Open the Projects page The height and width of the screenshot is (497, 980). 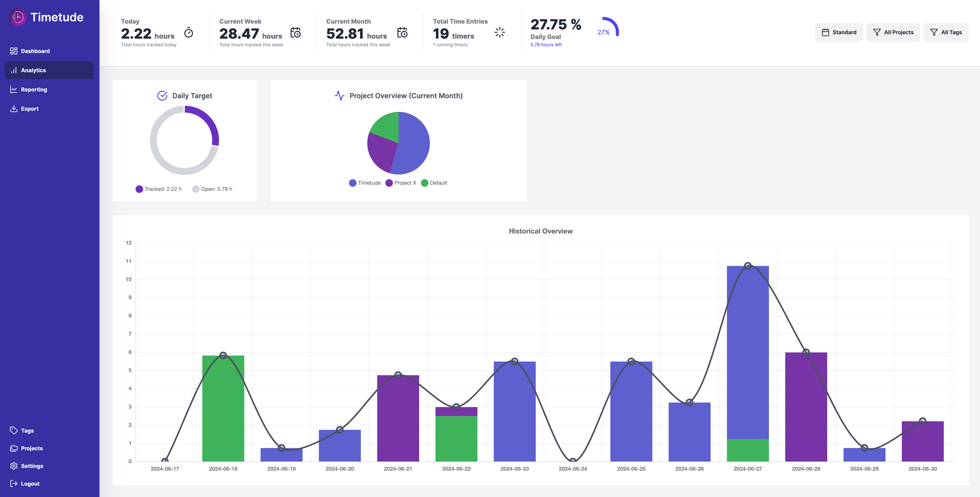click(49, 448)
